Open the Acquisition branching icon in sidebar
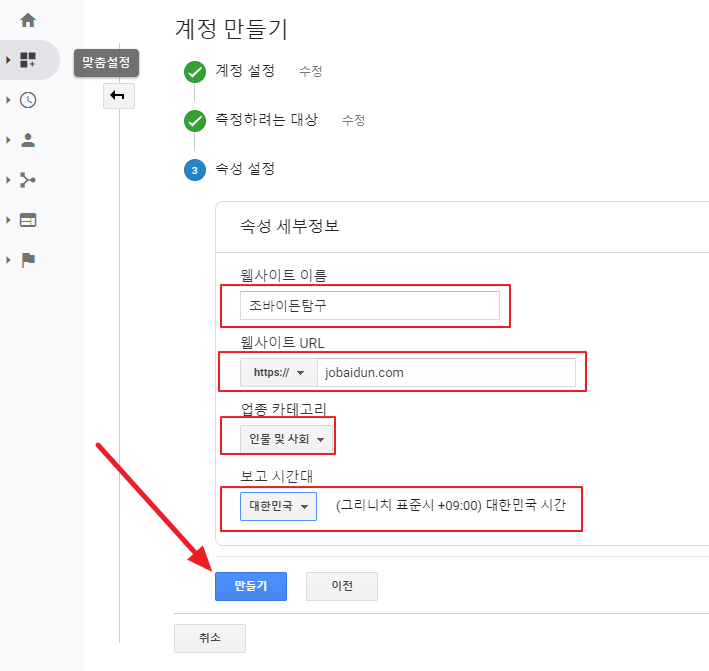The height and width of the screenshot is (671, 709). coord(28,180)
